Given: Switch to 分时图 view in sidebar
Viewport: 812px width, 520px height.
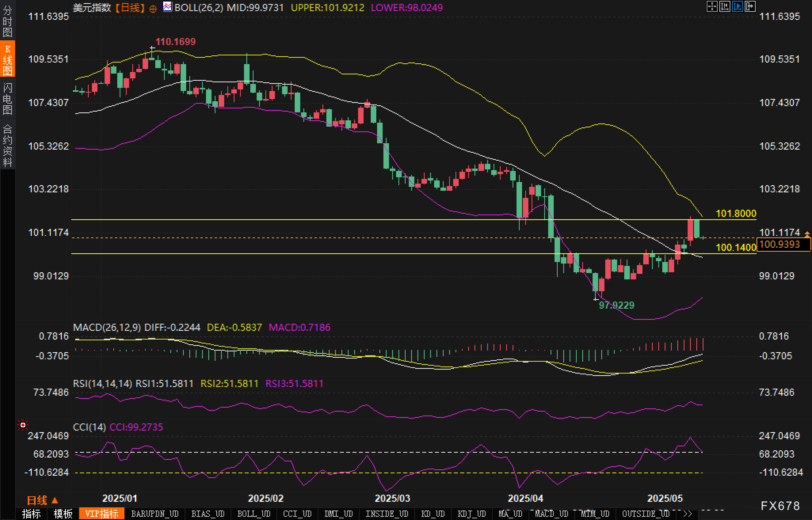Looking at the screenshot, I should point(8,21).
